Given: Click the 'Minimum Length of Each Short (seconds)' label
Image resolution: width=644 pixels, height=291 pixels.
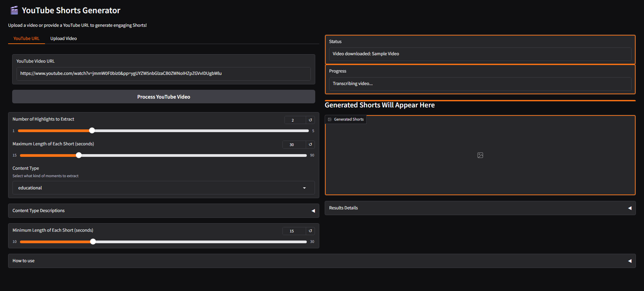Looking at the screenshot, I should point(53,230).
